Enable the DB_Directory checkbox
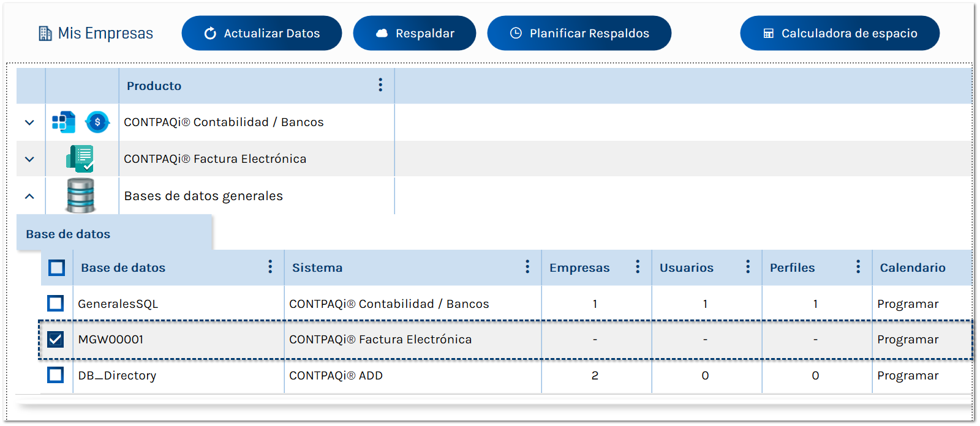Image resolution: width=980 pixels, height=426 pixels. (56, 375)
